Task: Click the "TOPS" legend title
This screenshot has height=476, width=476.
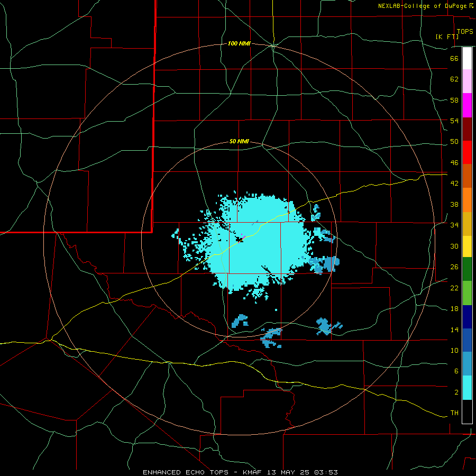Action: click(x=465, y=32)
